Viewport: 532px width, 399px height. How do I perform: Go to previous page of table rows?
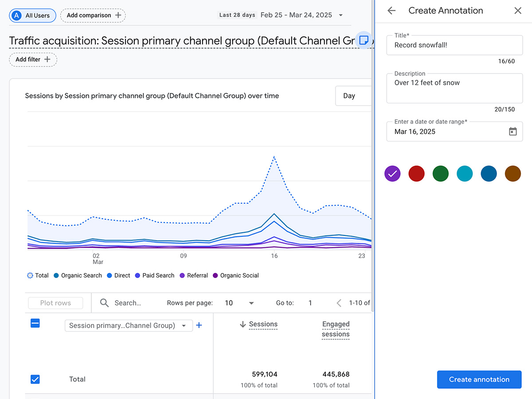339,303
